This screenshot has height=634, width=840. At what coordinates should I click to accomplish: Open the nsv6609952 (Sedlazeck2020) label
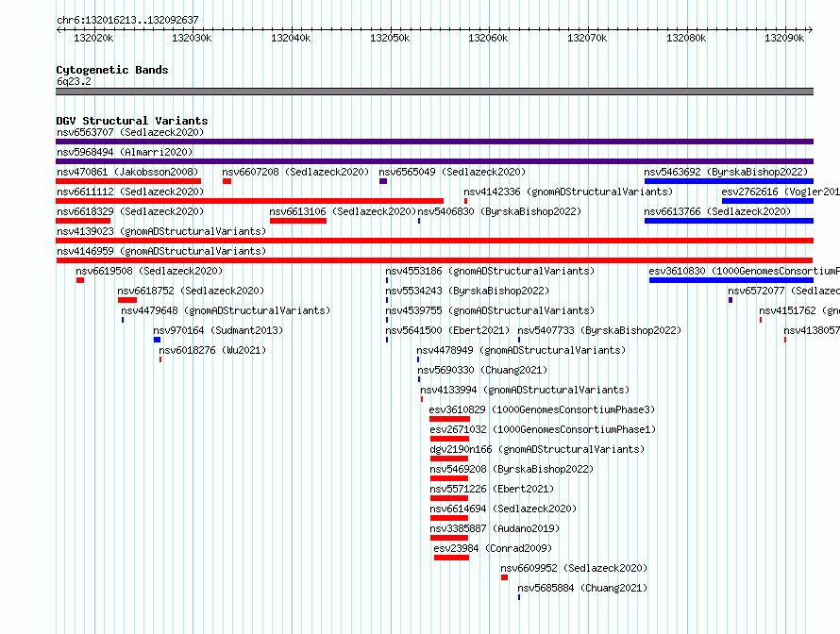(574, 568)
